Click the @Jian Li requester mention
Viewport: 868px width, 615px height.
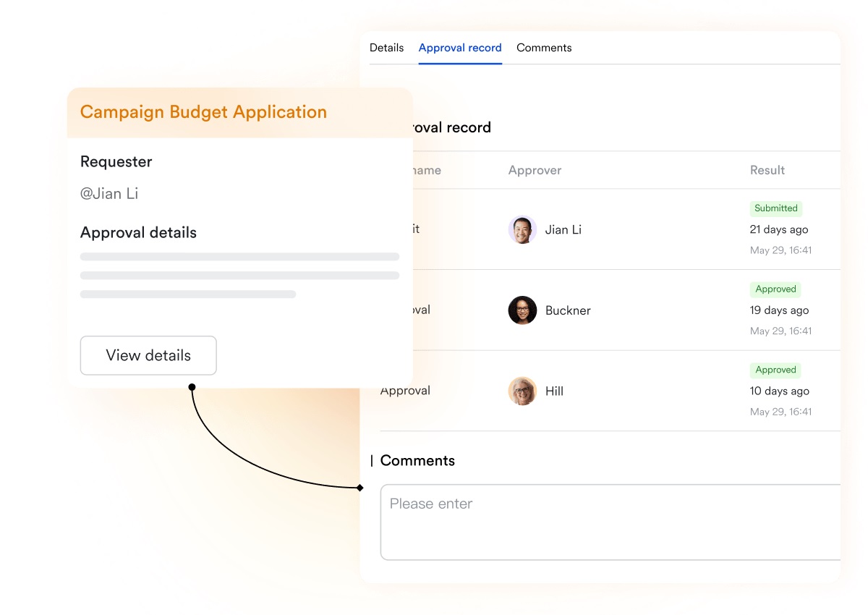tap(109, 194)
